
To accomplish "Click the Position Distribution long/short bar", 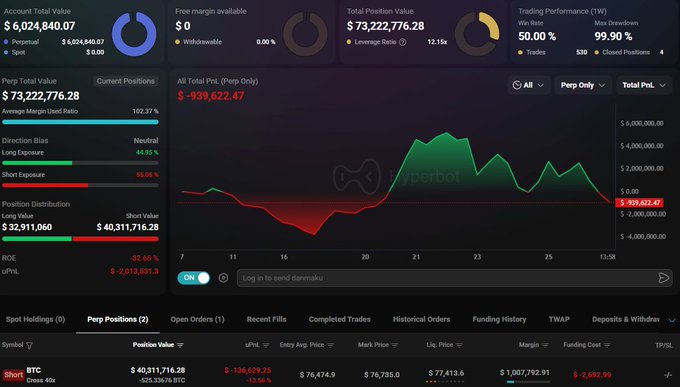I will [80, 239].
